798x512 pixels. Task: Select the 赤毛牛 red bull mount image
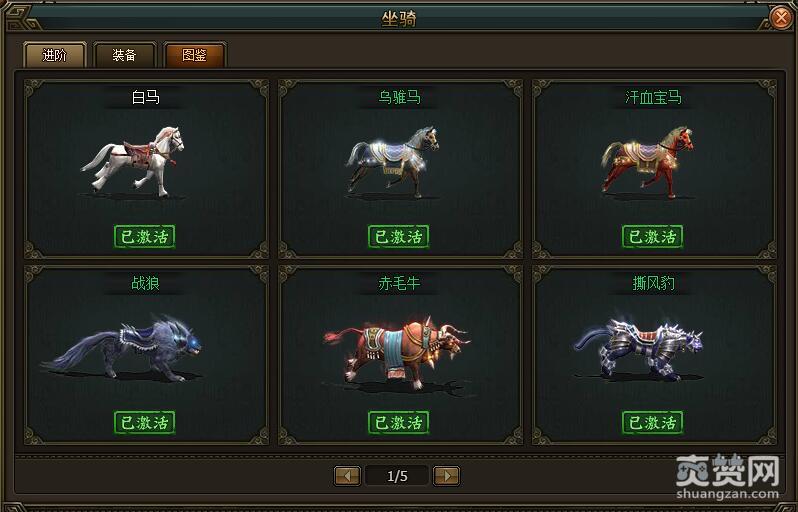click(397, 353)
